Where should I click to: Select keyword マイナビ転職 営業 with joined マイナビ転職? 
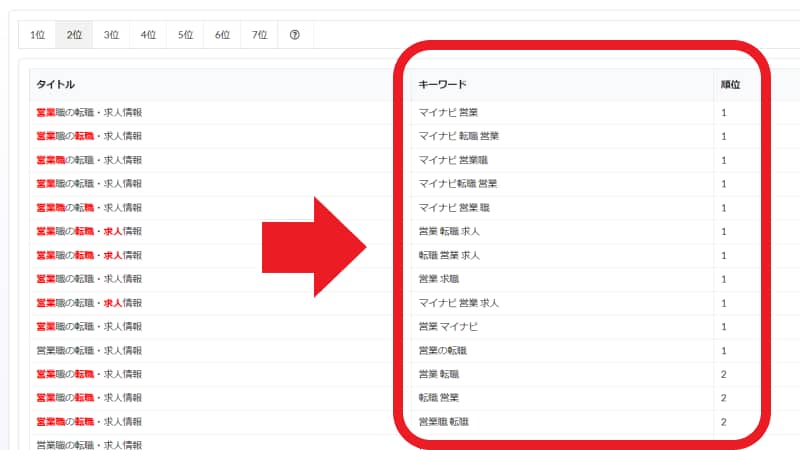(x=458, y=184)
